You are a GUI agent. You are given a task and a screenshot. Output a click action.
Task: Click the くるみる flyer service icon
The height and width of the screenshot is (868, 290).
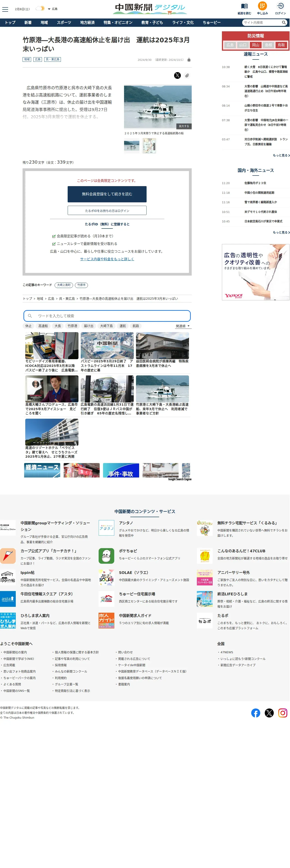205,528
